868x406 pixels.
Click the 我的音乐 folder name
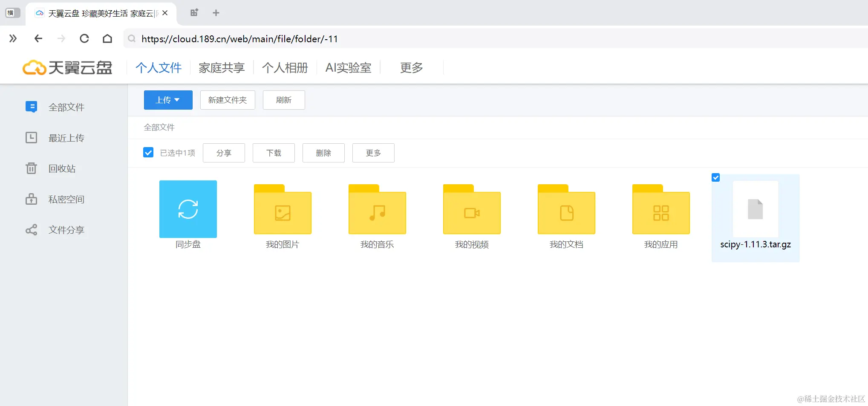tap(377, 244)
